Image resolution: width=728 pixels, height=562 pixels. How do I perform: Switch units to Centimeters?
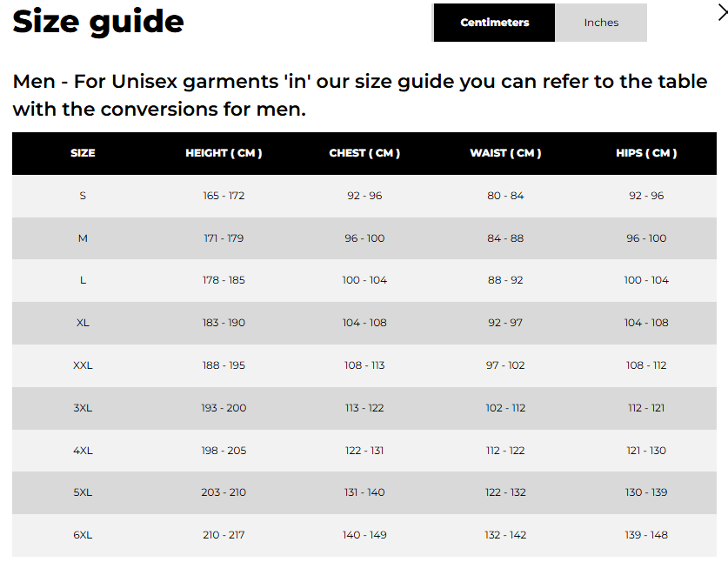(x=494, y=23)
